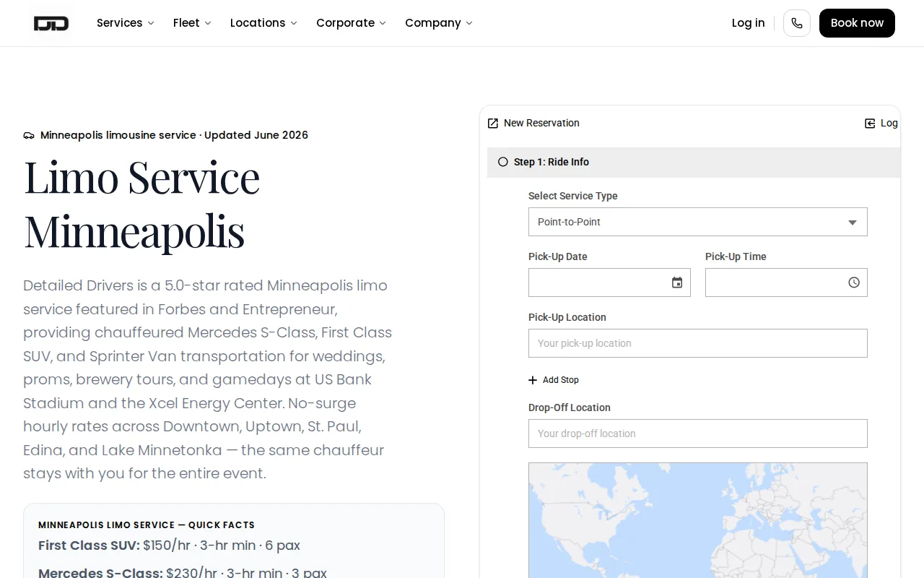Image resolution: width=924 pixels, height=578 pixels.
Task: Click the world map preview
Action: click(x=698, y=520)
